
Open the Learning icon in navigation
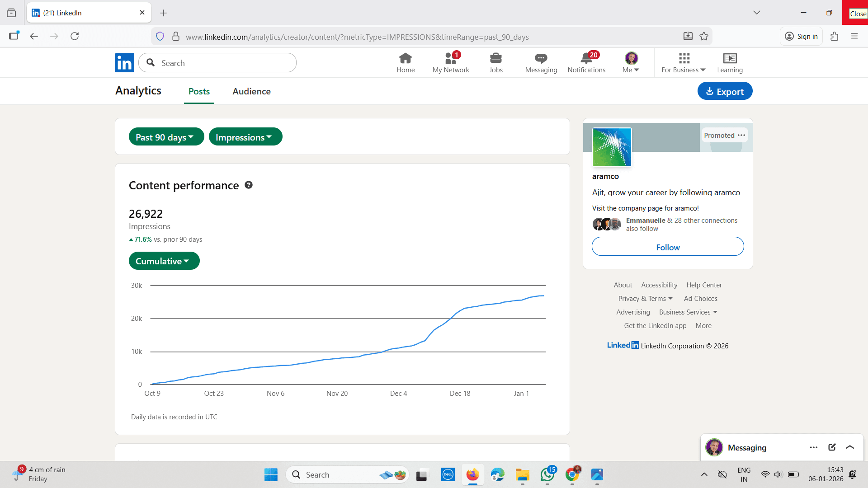[x=730, y=58]
